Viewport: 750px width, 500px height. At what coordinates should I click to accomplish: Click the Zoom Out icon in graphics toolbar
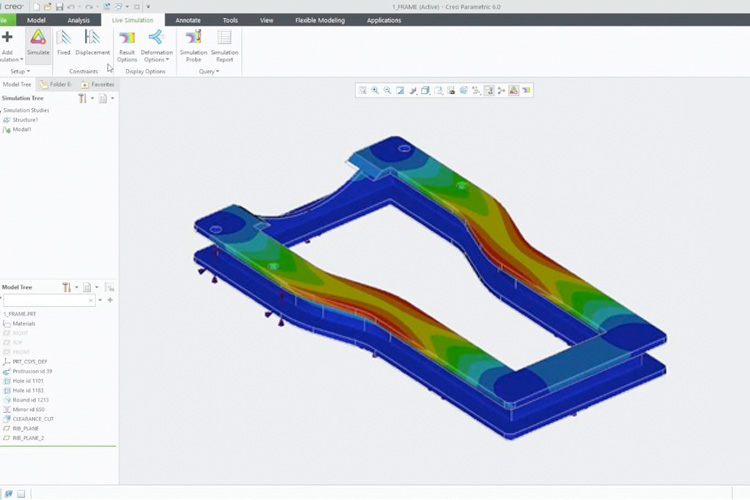pyautogui.click(x=387, y=90)
